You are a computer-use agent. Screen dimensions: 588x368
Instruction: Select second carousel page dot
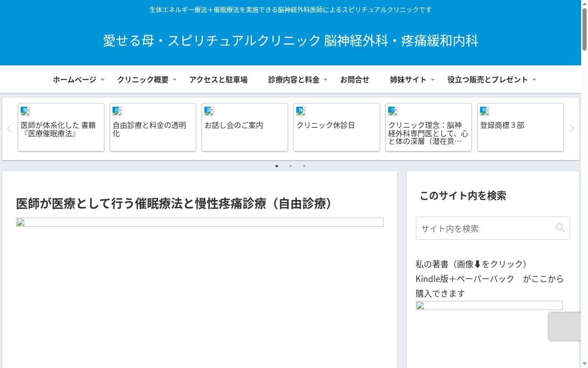coord(290,166)
